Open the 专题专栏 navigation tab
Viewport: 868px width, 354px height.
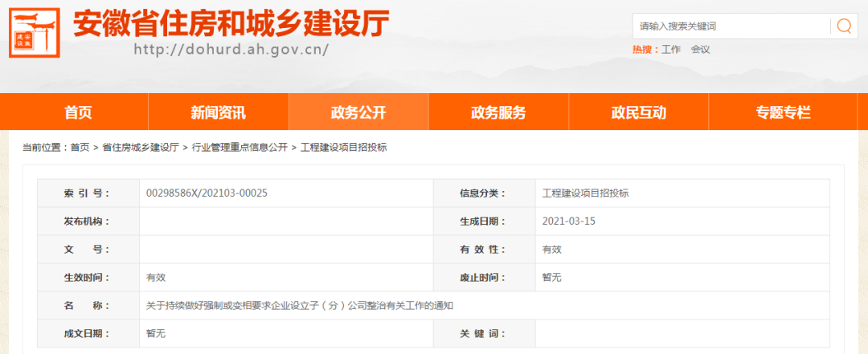[x=783, y=112]
